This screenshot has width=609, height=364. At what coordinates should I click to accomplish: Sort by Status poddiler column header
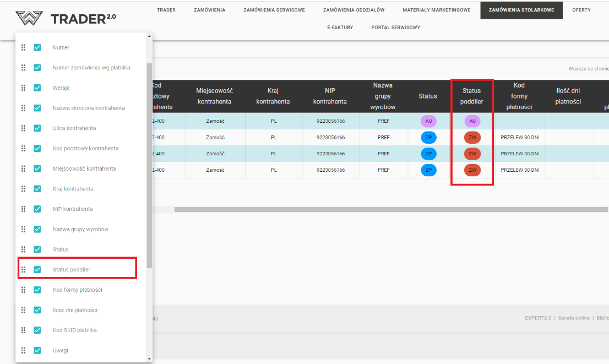471,96
